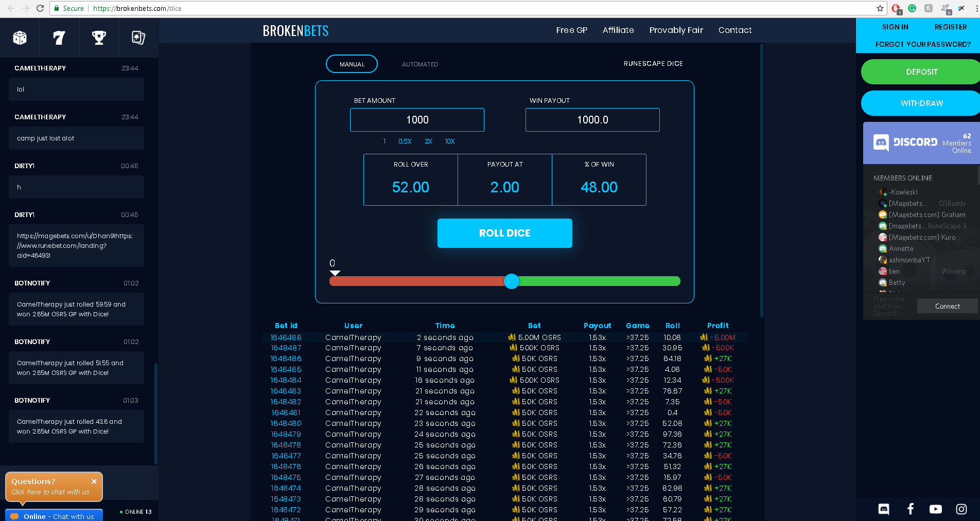Click the green portion of the roll slider
This screenshot has width=980, height=521.
point(600,281)
